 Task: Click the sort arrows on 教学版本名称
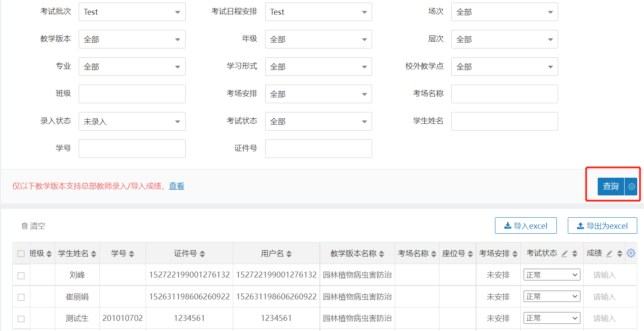coord(381,254)
